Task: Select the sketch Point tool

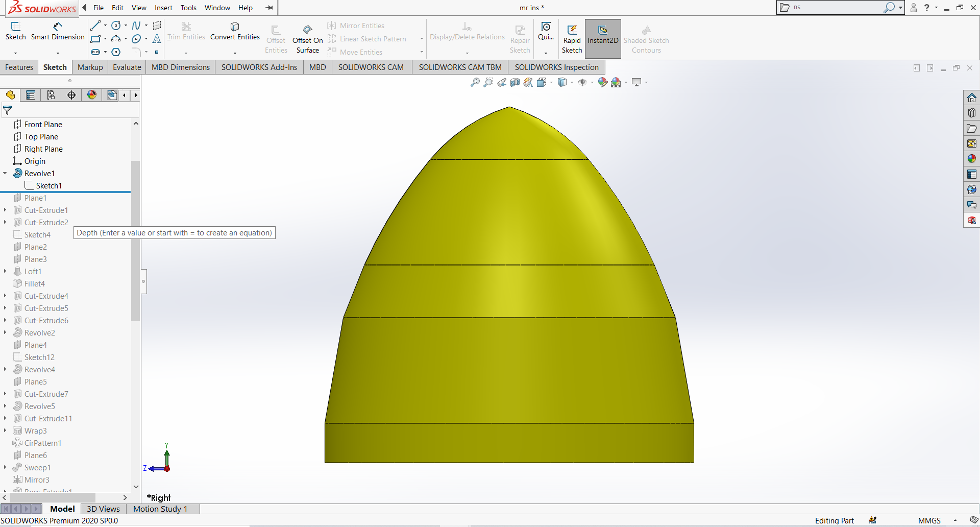Action: coord(157,52)
